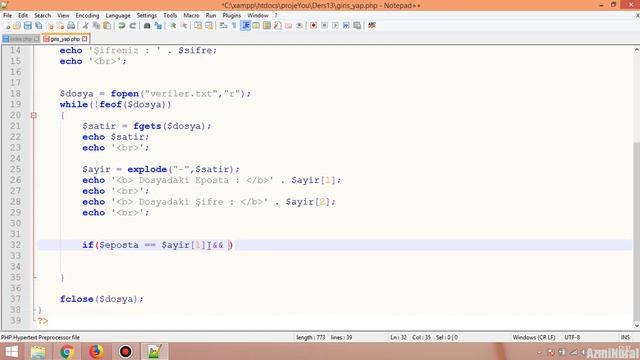Click the Zoom In toolbar icon
This screenshot has height=360, width=640.
[173, 26]
